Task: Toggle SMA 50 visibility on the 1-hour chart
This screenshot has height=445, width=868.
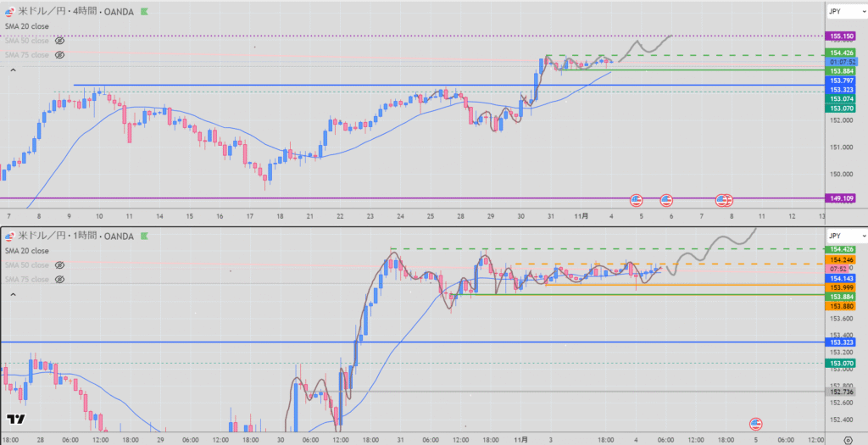Action: [59, 264]
